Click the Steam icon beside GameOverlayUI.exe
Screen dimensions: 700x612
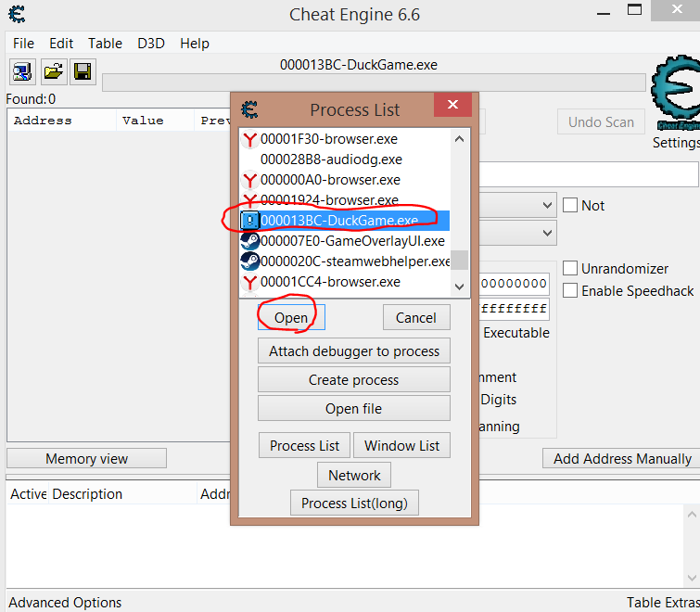[250, 241]
